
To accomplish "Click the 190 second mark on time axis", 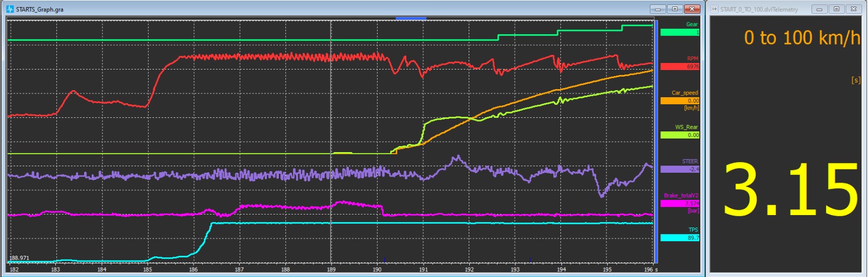I will pyautogui.click(x=377, y=269).
